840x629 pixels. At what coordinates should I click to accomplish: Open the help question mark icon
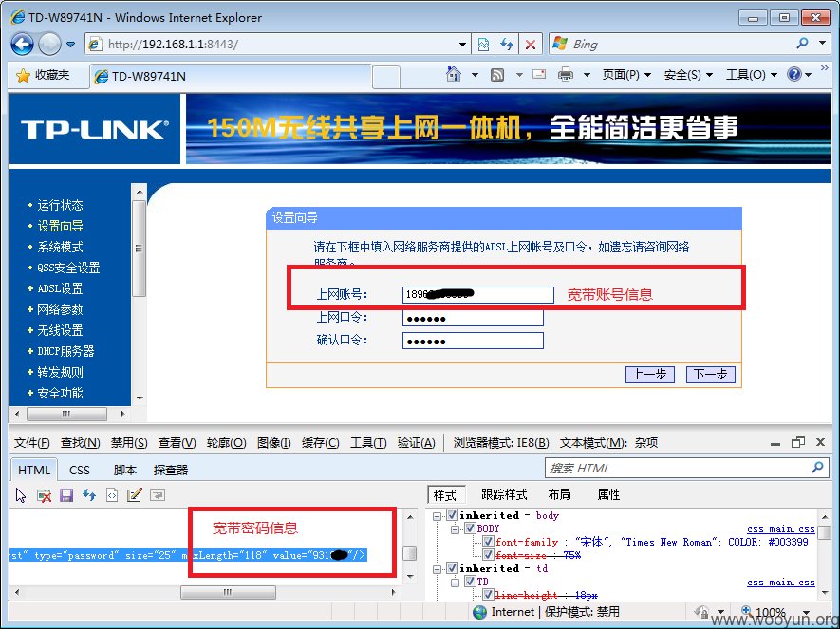tap(793, 74)
